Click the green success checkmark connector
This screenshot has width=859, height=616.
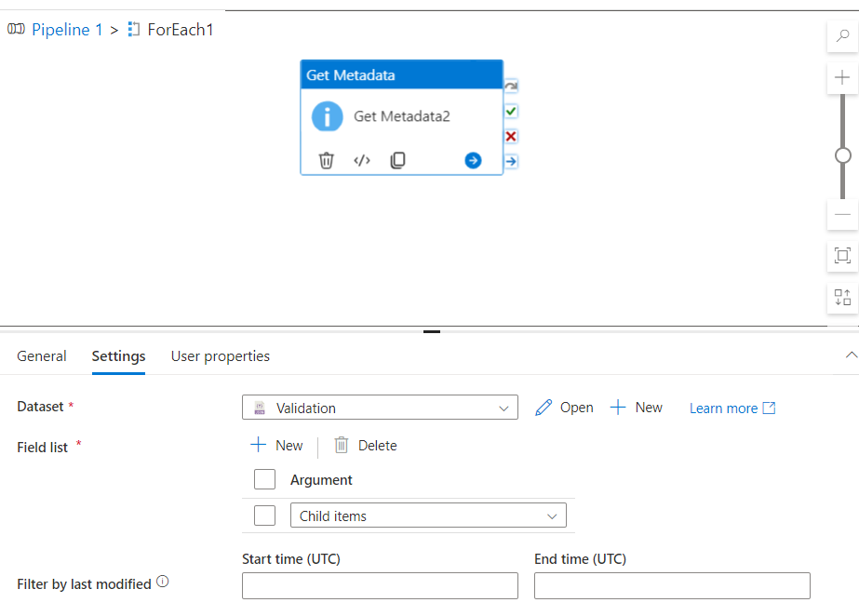(x=511, y=111)
